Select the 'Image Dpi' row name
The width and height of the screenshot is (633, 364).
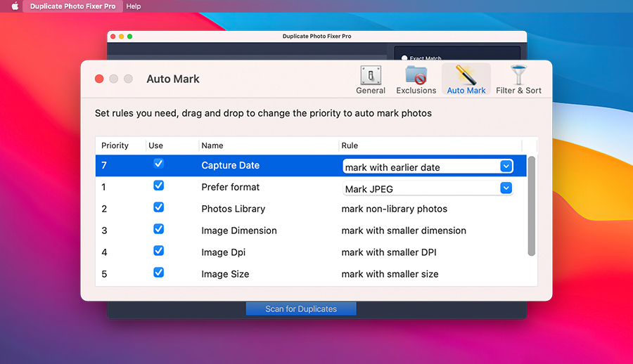tap(223, 252)
